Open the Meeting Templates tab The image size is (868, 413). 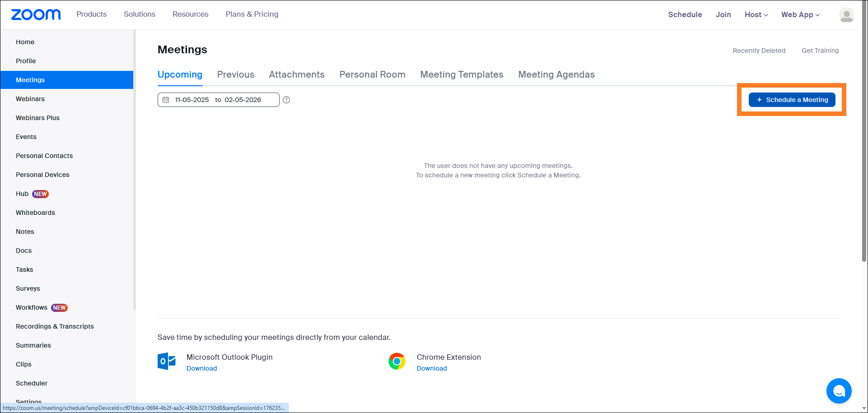tap(462, 74)
